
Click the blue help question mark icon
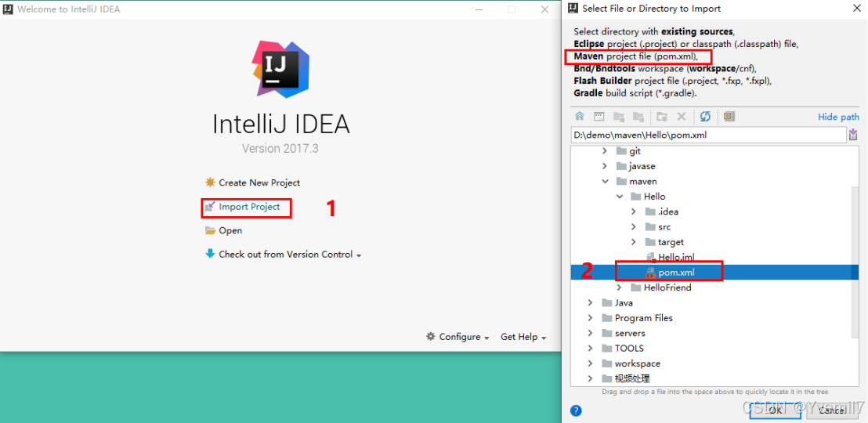click(x=577, y=410)
